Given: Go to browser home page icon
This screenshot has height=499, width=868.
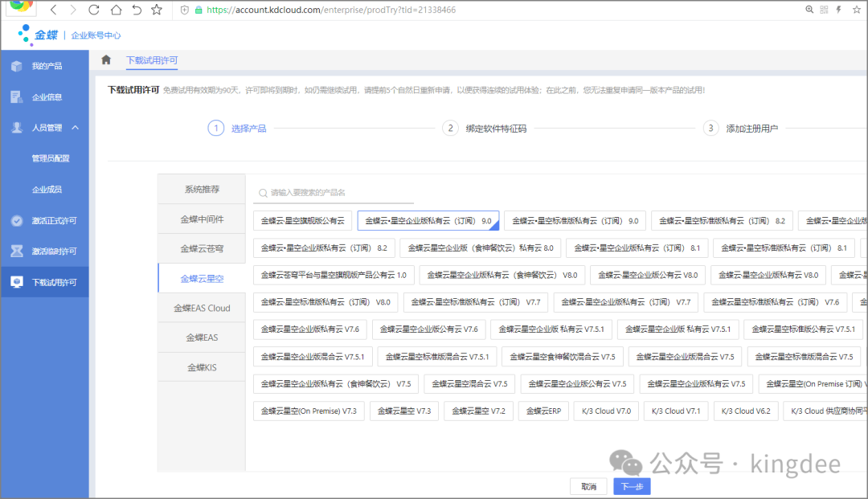Looking at the screenshot, I should tap(116, 10).
